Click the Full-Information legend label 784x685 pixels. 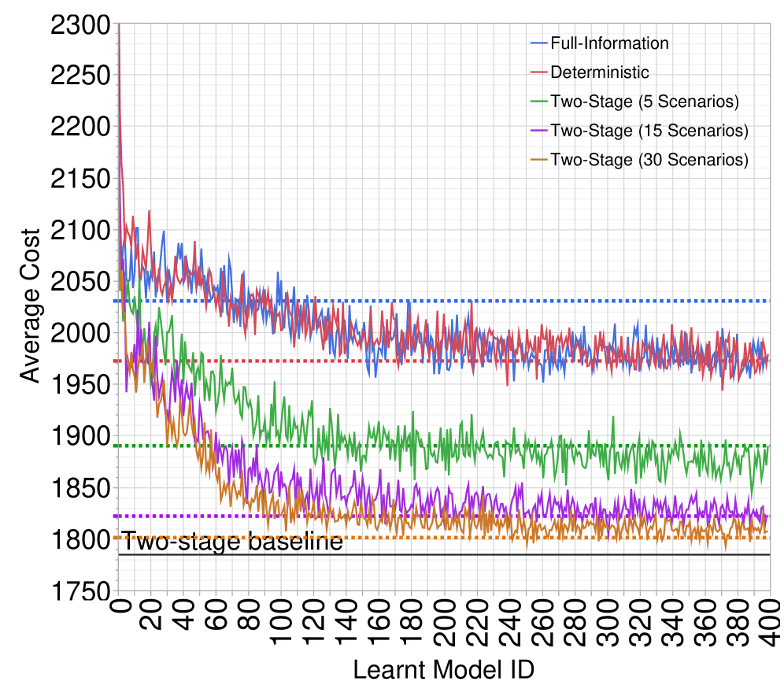click(x=609, y=43)
